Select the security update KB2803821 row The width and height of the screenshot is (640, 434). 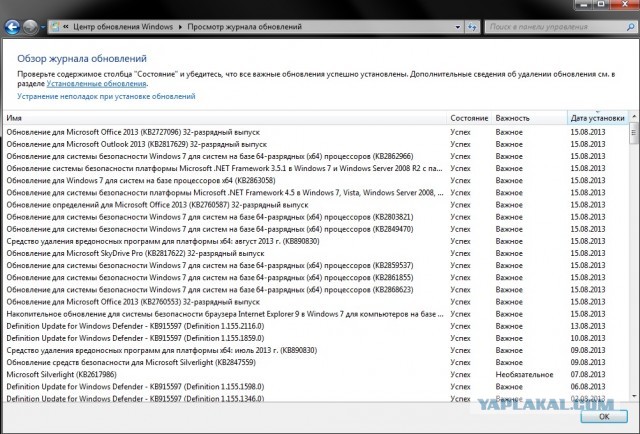316,217
